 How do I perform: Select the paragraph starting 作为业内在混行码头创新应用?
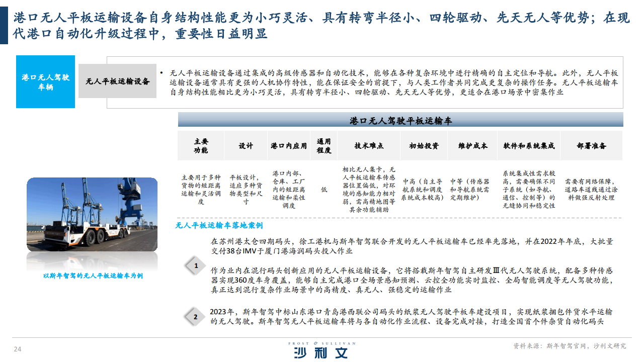click(x=412, y=280)
